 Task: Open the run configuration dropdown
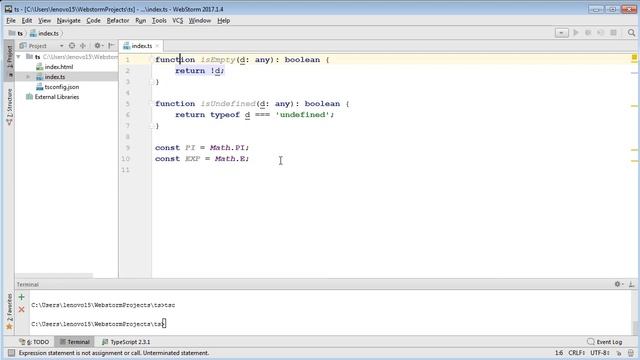(562, 33)
